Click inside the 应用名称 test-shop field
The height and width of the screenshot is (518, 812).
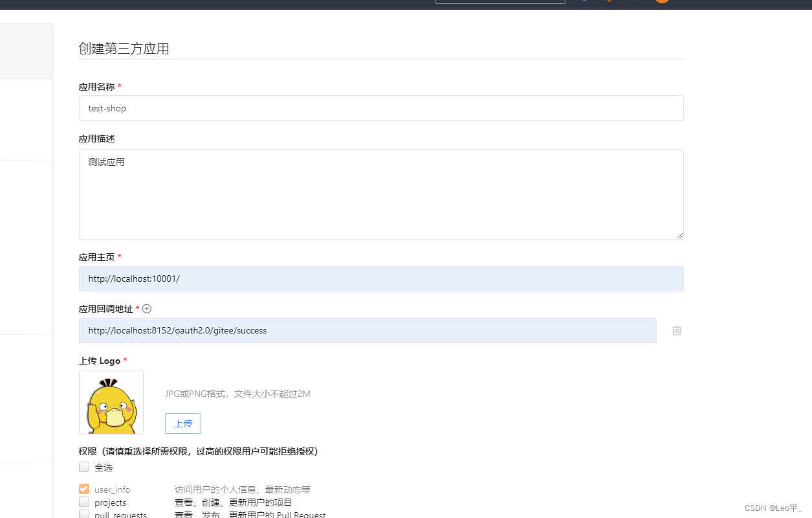(x=380, y=108)
